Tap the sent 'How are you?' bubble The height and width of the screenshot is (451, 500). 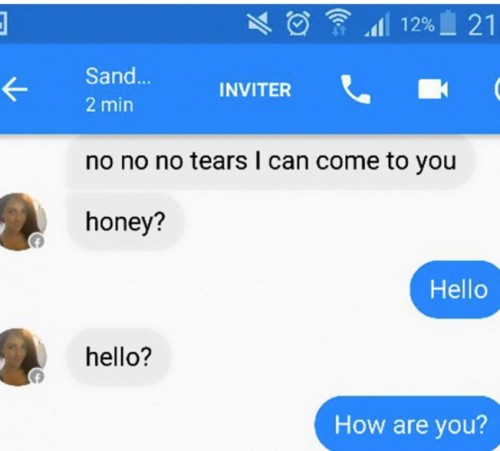pyautogui.click(x=407, y=424)
